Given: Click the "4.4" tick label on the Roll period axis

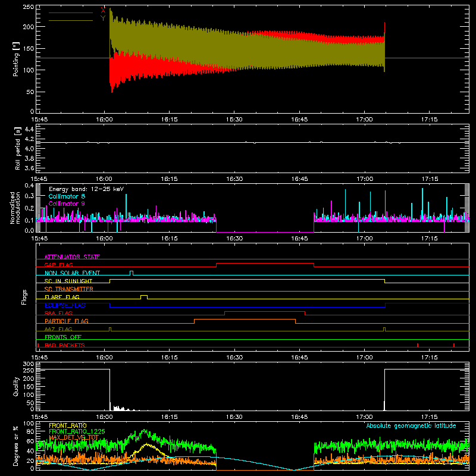Looking at the screenshot, I should pyautogui.click(x=29, y=129).
